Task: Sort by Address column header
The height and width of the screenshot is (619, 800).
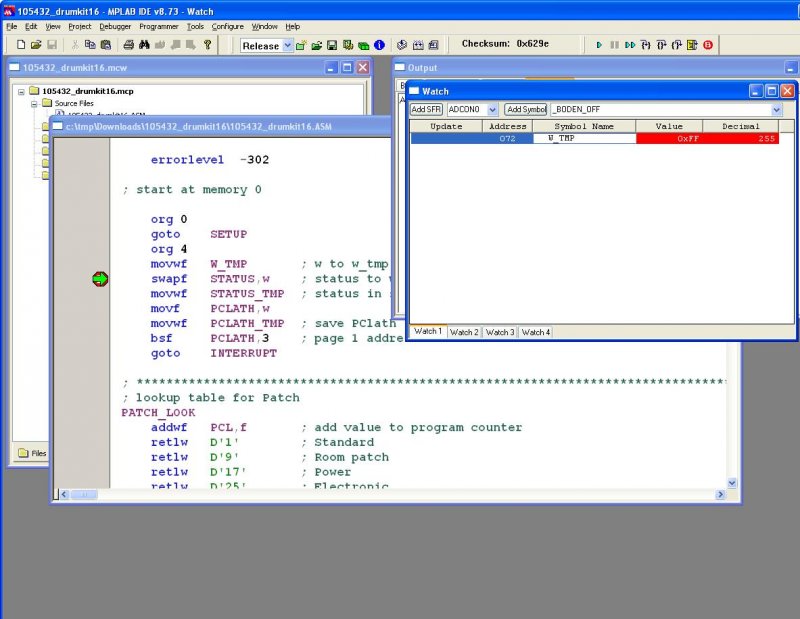Action: point(508,126)
